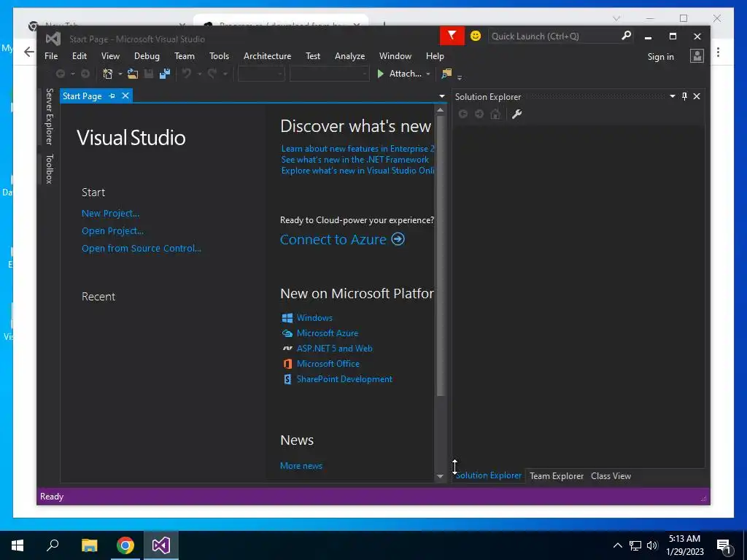
Task: Click the Open File toolbar icon
Action: click(133, 74)
